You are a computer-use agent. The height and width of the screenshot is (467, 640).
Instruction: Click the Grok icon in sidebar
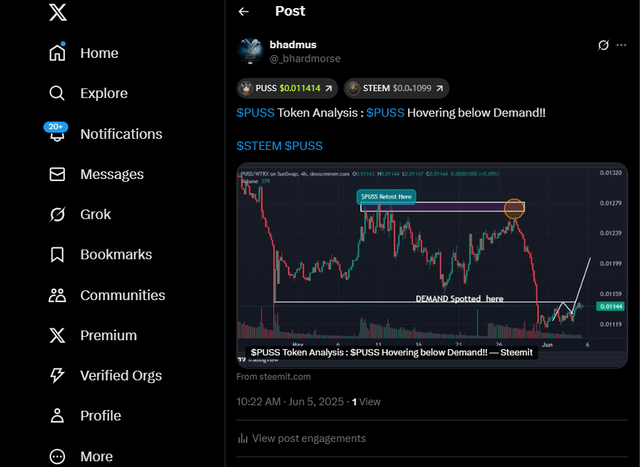click(57, 214)
